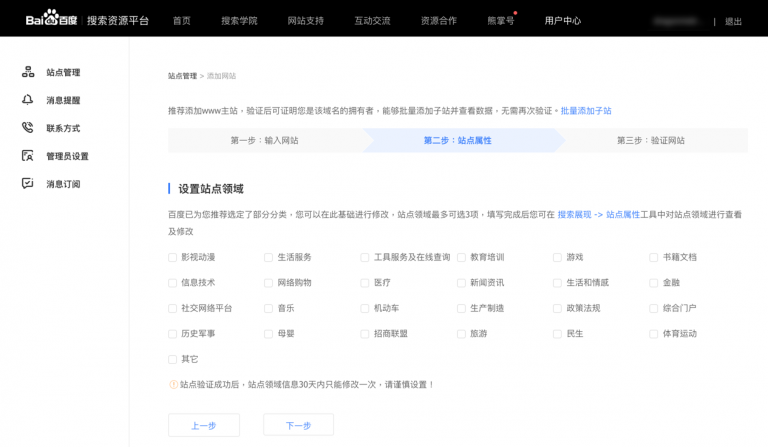This screenshot has height=447, width=768.
Task: Open 站点管理 sidebar icon
Action: [28, 72]
